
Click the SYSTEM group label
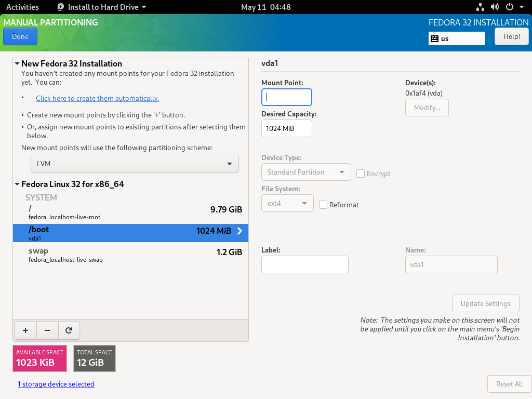click(x=41, y=197)
